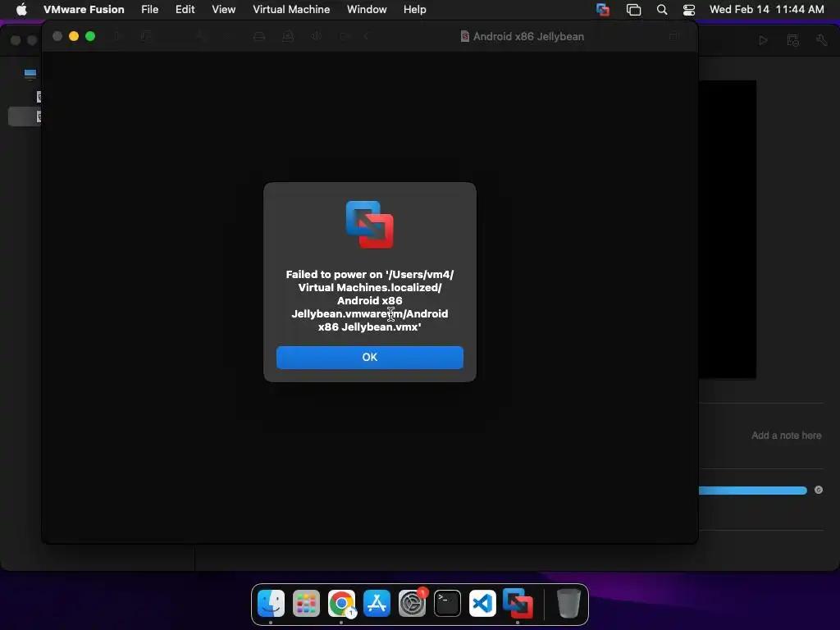Click the VMware Fusion icon in the Dock
Screen dimensions: 840x630
[518, 604]
